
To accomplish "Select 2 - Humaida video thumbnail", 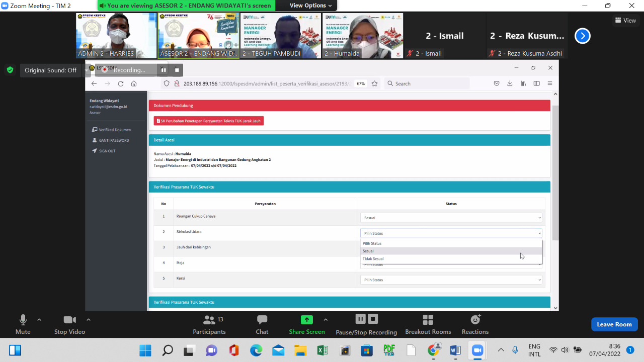I will pos(363,36).
